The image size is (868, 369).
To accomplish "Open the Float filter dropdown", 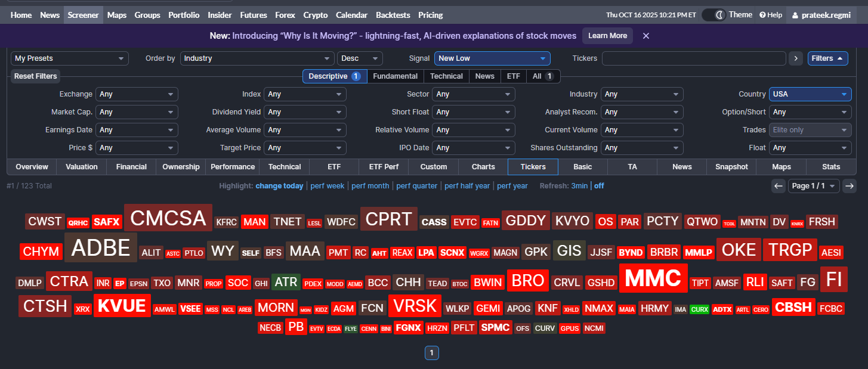I will point(810,148).
